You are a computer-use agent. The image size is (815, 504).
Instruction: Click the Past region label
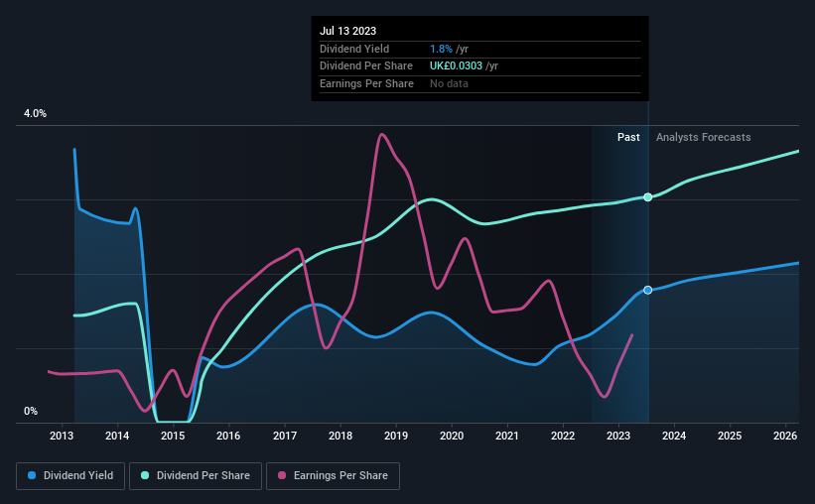pyautogui.click(x=628, y=137)
